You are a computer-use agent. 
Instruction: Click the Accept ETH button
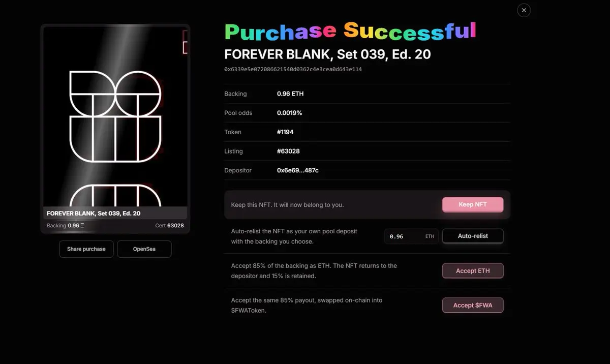click(473, 271)
